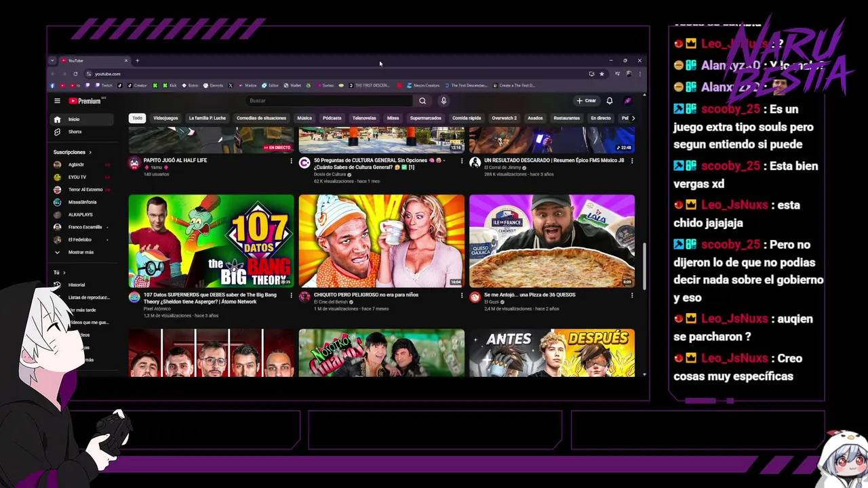Show more category chips with right arrow
The height and width of the screenshot is (488, 868).
click(633, 118)
